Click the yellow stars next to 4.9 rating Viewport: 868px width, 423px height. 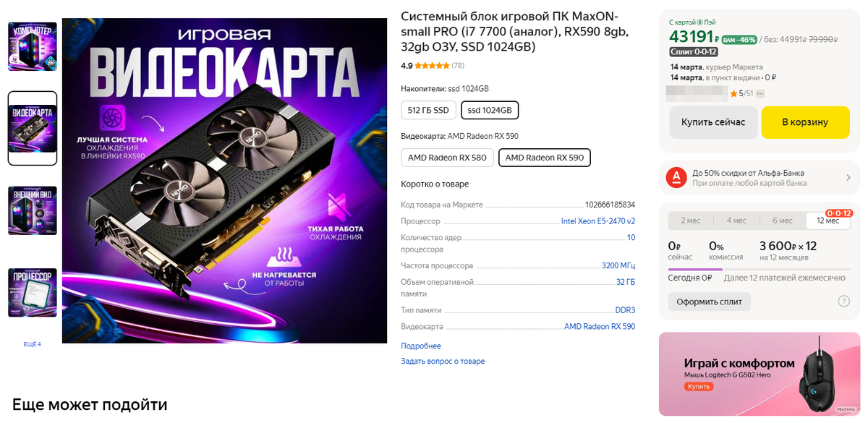(x=434, y=65)
